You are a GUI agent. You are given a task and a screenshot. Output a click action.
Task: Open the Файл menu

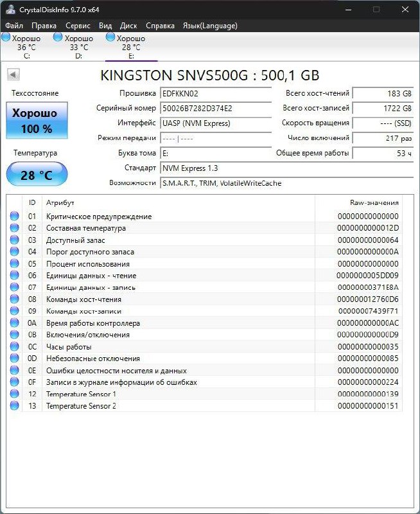[x=14, y=26]
